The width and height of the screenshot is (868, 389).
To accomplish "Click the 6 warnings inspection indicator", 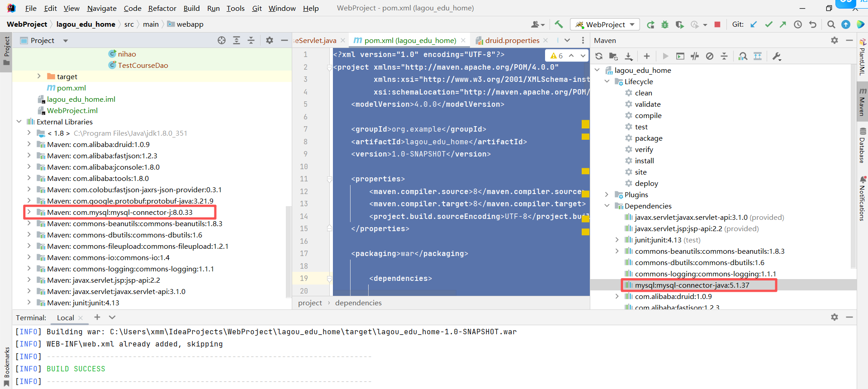I will pyautogui.click(x=557, y=56).
